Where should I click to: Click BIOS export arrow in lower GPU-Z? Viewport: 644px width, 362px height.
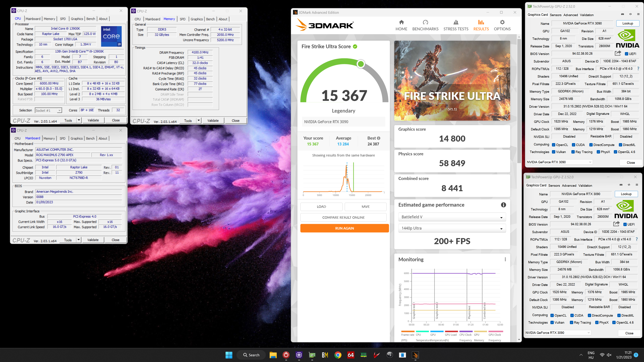pyautogui.click(x=616, y=224)
